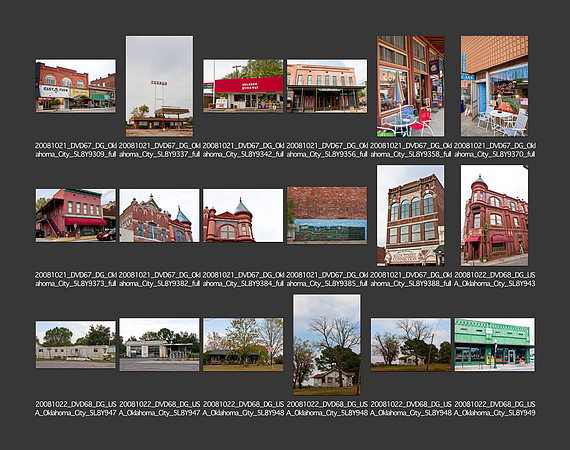Open the pink two-story building with porch photo
Image resolution: width=570 pixels, height=450 pixels.
[x=327, y=86]
